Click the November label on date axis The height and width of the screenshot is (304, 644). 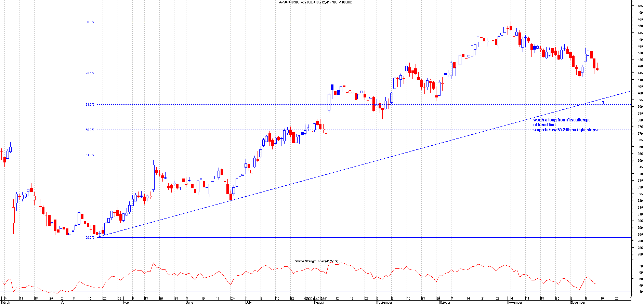[x=515, y=302]
